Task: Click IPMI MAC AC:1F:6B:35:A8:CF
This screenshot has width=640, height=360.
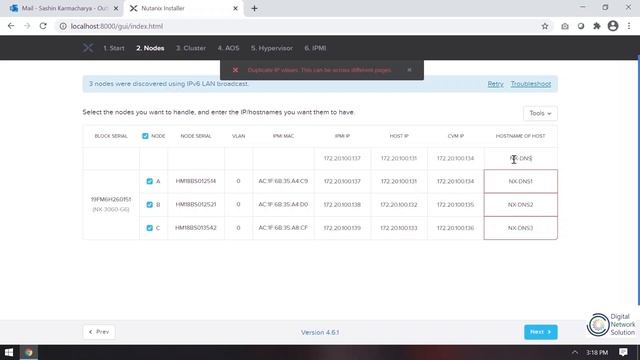Action: (x=283, y=228)
